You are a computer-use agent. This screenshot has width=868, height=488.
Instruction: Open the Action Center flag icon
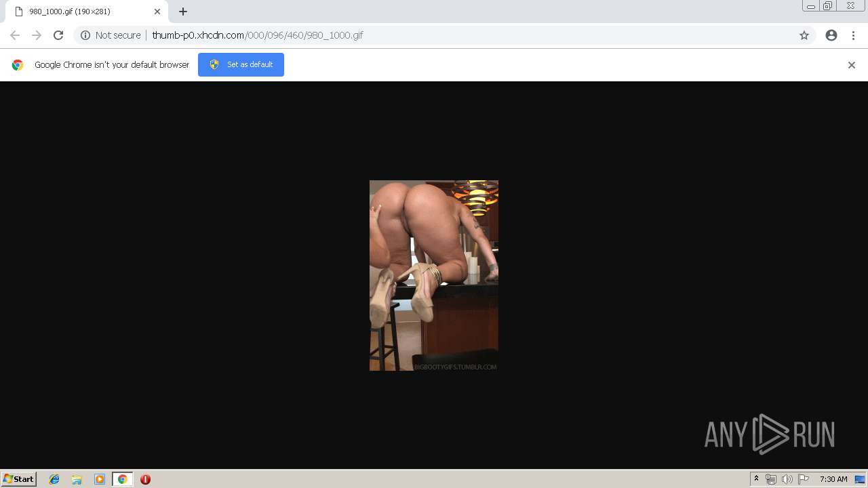point(804,479)
